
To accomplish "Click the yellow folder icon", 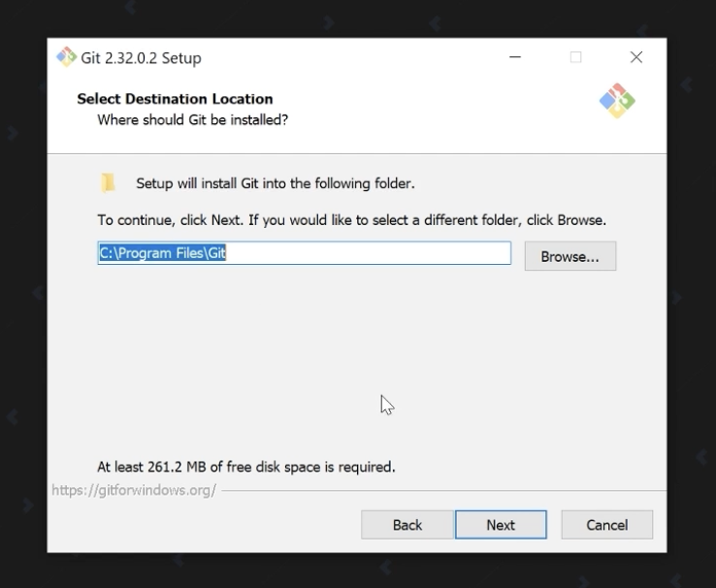I will [108, 183].
